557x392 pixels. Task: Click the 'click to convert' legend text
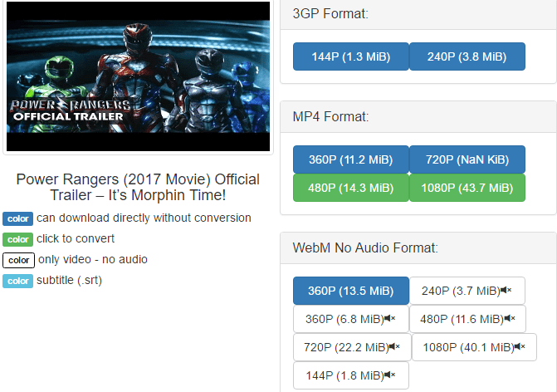coord(76,238)
